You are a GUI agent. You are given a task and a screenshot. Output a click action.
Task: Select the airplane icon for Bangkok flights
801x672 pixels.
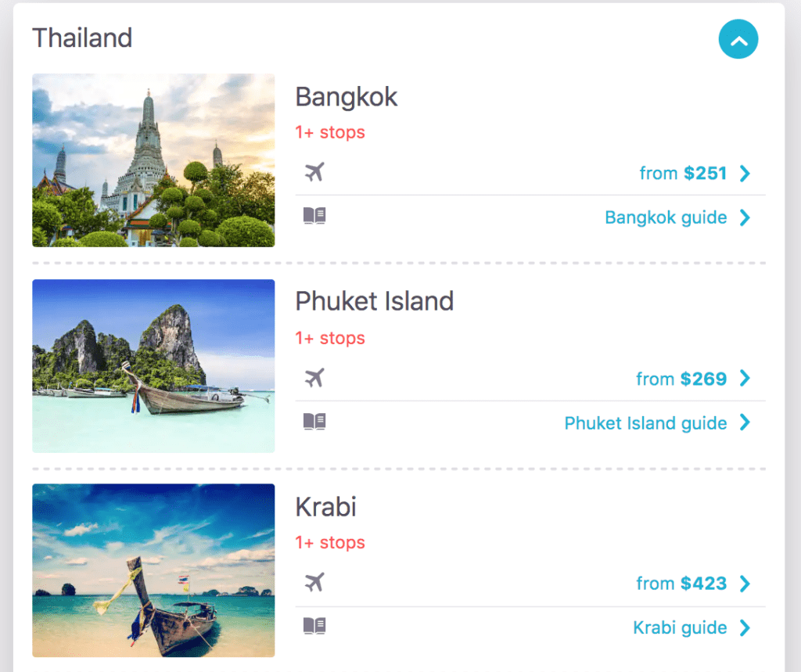(314, 173)
